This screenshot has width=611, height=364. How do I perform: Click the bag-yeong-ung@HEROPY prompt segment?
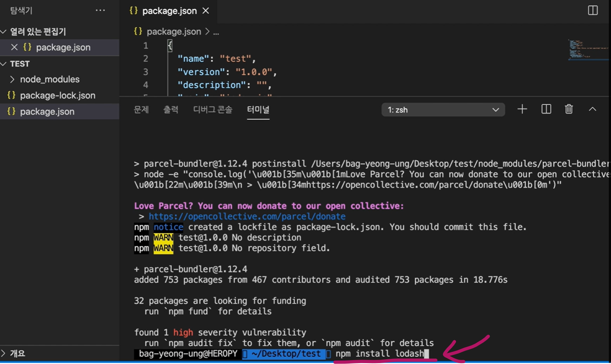(x=188, y=354)
